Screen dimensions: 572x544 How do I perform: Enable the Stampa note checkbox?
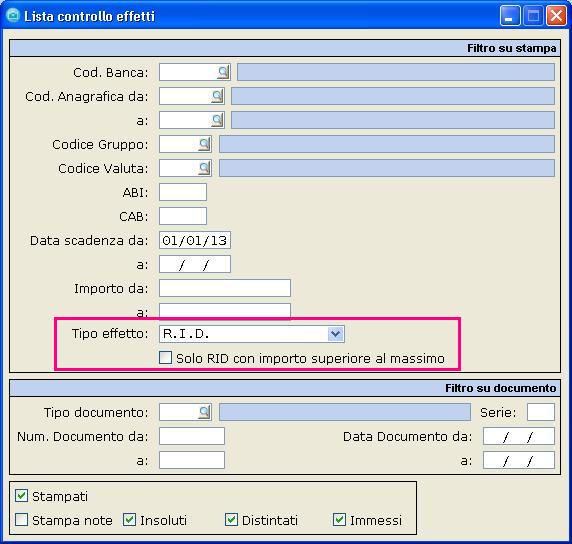(21, 520)
